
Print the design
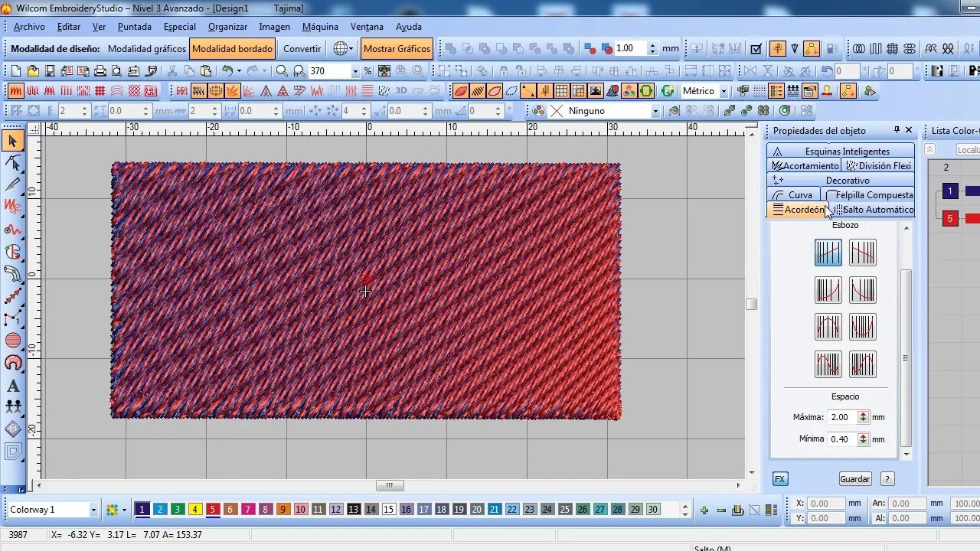[100, 71]
